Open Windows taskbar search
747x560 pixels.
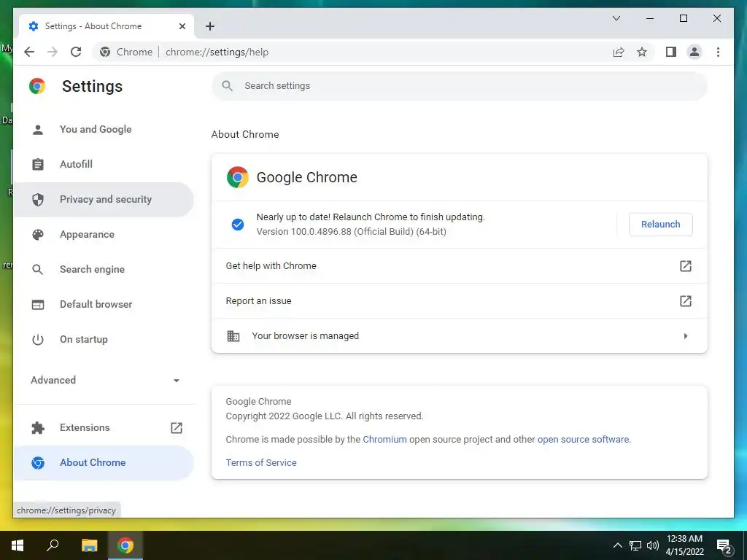pyautogui.click(x=53, y=545)
